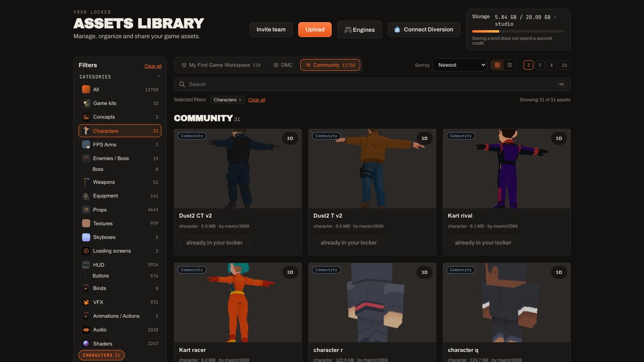Remove the Characters filter chip
The width and height of the screenshot is (644, 362).
pyautogui.click(x=240, y=100)
